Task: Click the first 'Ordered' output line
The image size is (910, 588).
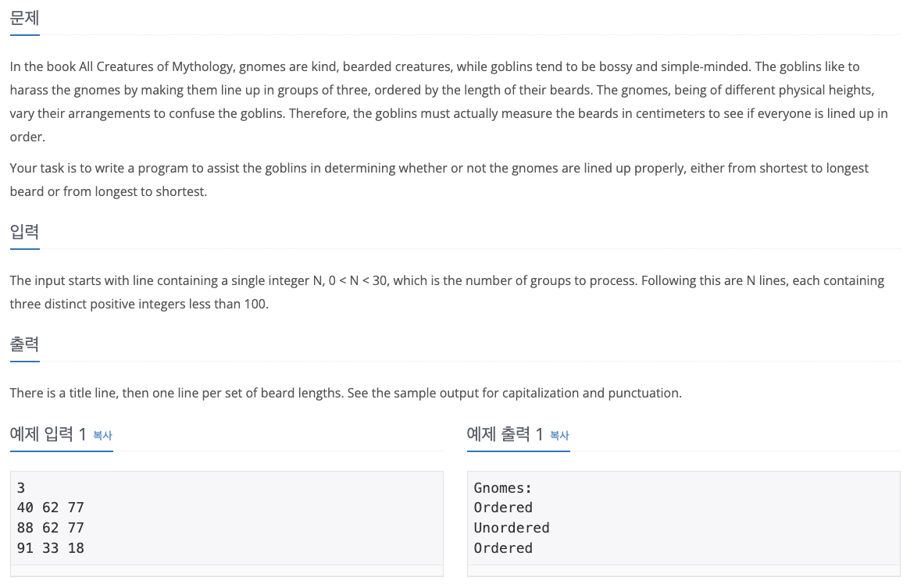Action: pos(503,508)
